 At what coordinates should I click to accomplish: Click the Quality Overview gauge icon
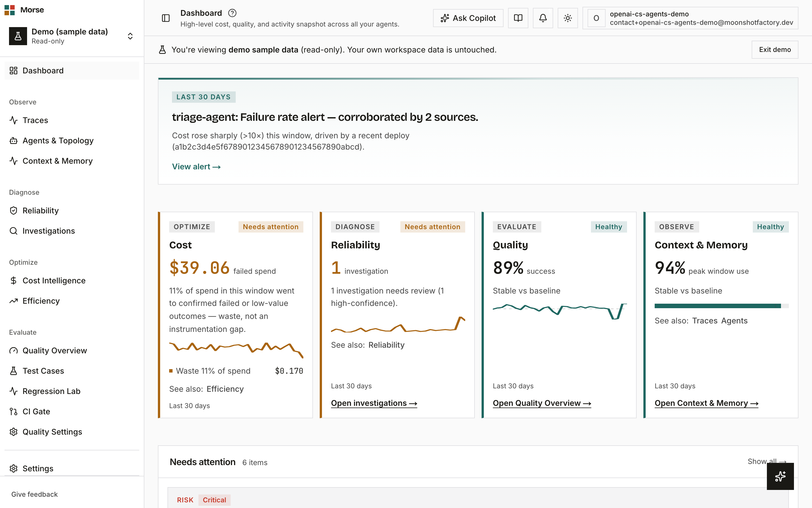pos(14,351)
